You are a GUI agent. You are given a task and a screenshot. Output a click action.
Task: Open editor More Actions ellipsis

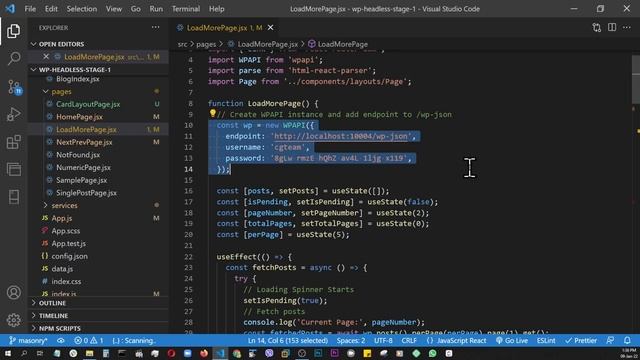pyautogui.click(x=627, y=27)
